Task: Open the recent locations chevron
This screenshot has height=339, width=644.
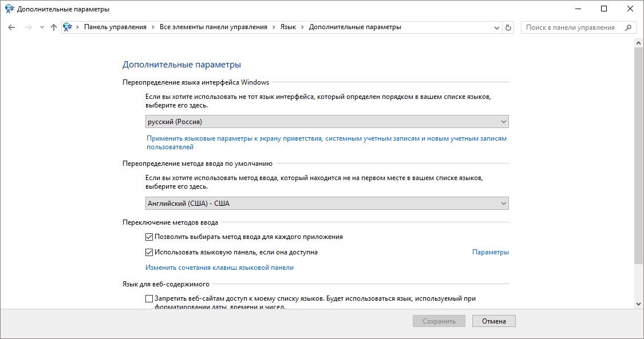Action: 42,27
